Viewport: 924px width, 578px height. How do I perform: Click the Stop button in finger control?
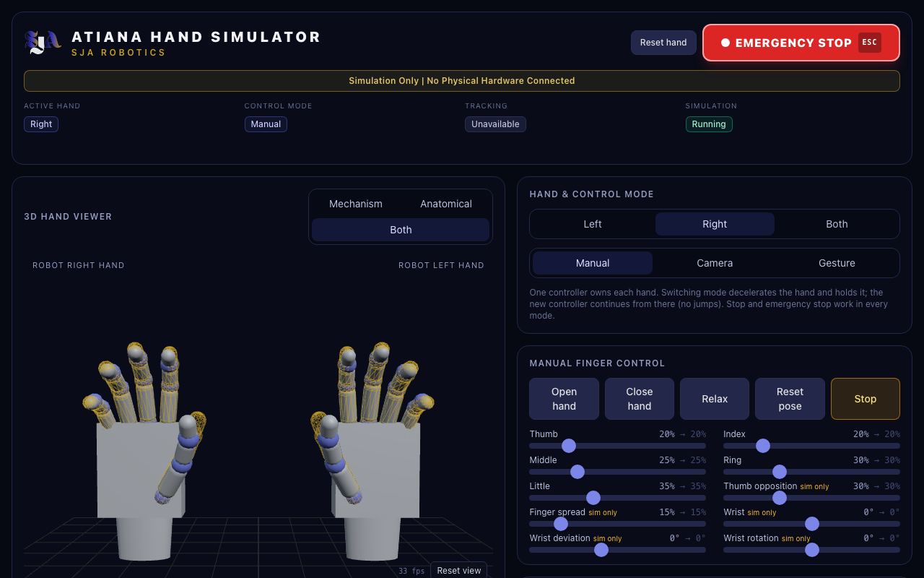[866, 399]
